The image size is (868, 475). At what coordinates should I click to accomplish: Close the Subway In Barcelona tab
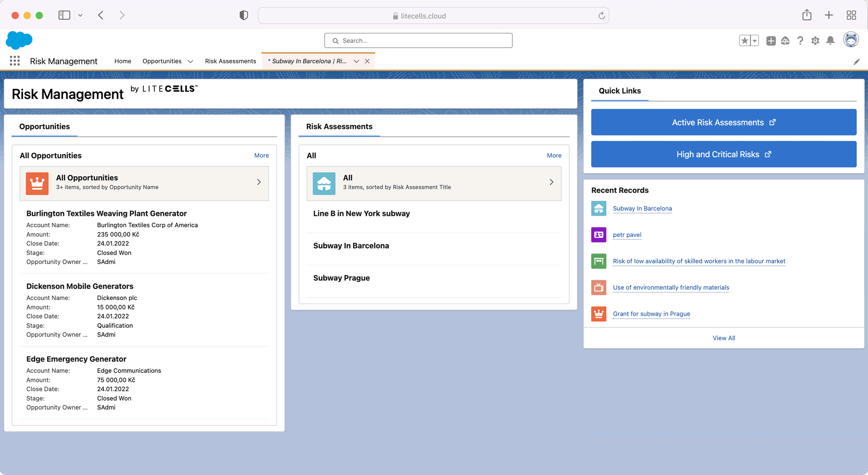(367, 61)
